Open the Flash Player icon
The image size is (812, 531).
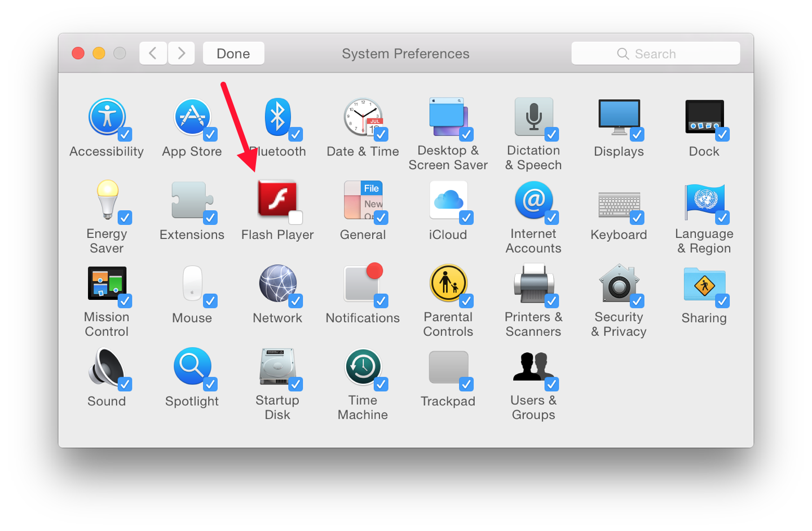[x=277, y=198]
